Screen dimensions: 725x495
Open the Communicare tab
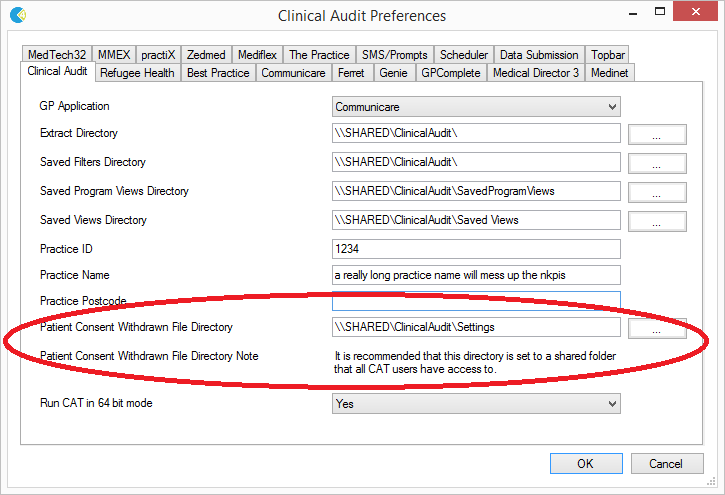pyautogui.click(x=294, y=73)
